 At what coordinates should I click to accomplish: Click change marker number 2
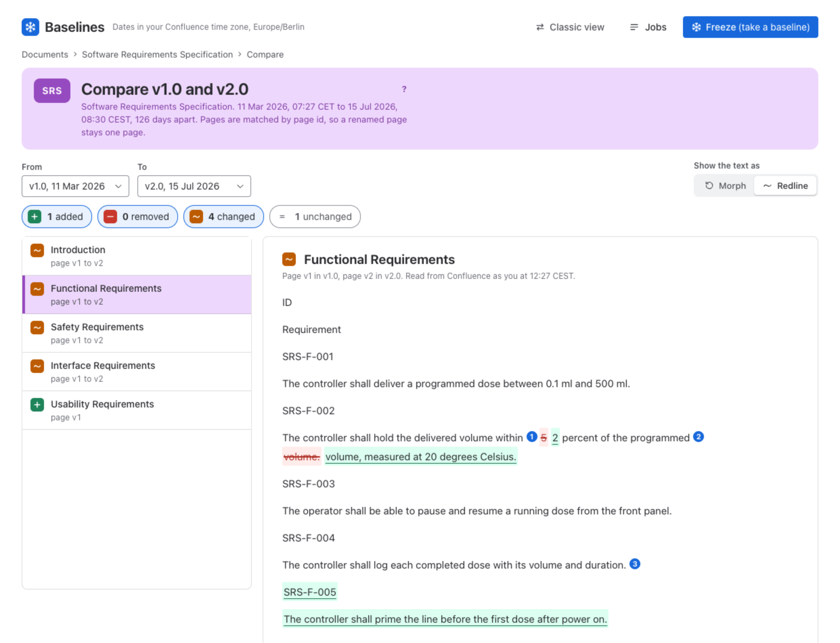click(699, 437)
